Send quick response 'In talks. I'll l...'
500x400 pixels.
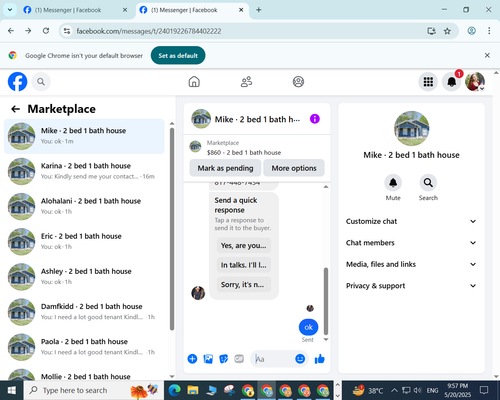[244, 265]
